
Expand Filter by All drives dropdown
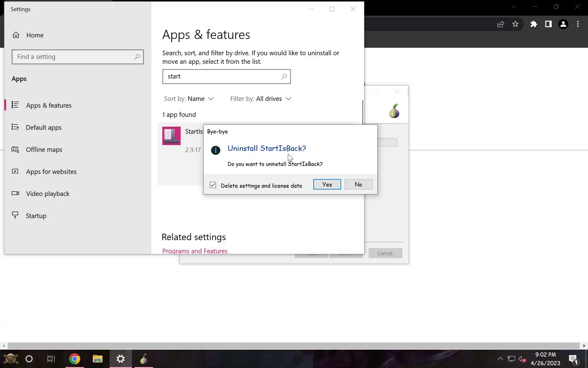click(x=261, y=99)
